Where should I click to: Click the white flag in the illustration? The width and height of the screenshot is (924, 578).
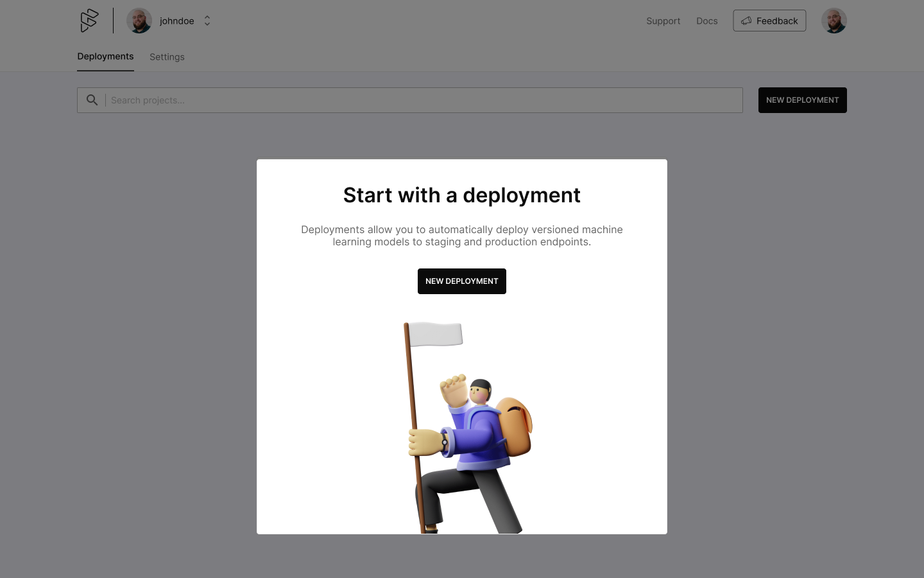pos(436,334)
